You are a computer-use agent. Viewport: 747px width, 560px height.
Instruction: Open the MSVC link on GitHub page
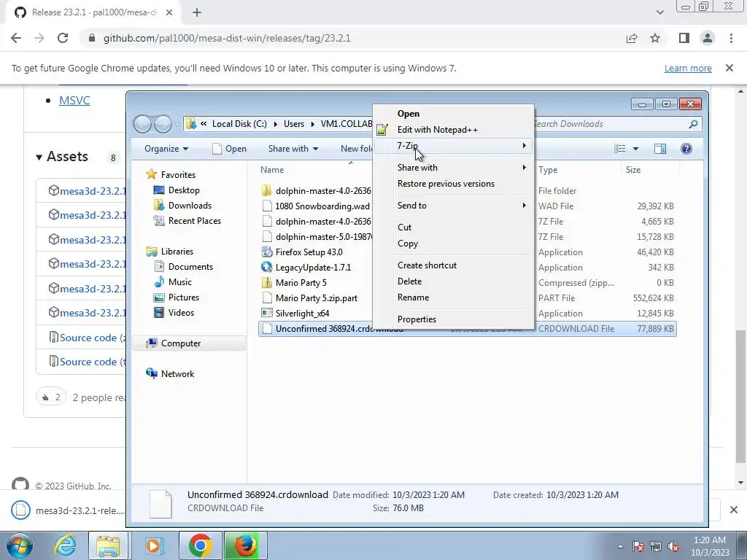(74, 101)
